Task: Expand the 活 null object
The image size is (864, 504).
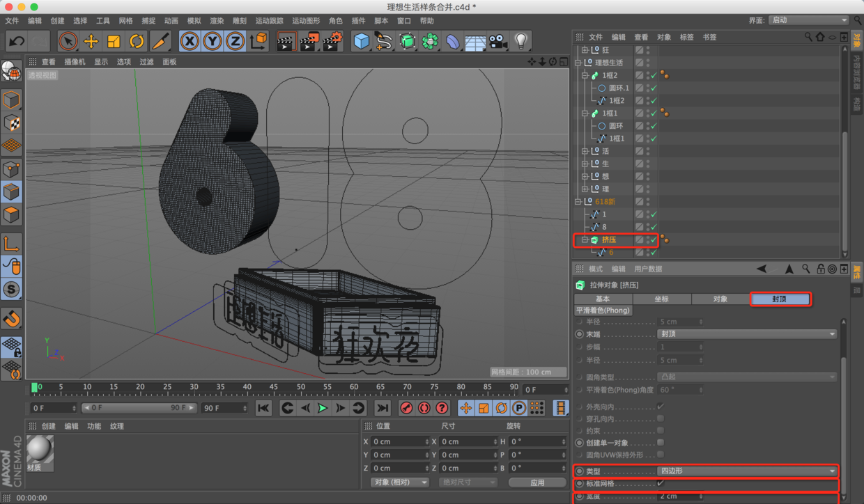Action: coord(585,151)
